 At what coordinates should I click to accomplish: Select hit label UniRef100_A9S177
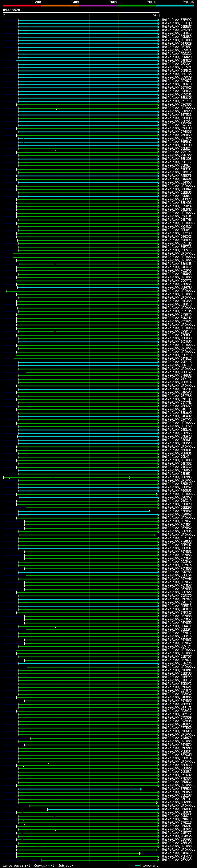[177, 125]
